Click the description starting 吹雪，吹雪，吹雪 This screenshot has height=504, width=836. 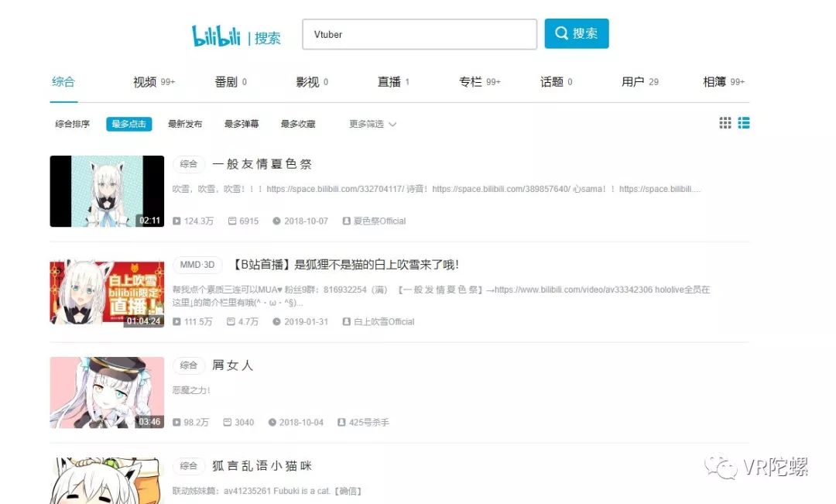pyautogui.click(x=437, y=189)
